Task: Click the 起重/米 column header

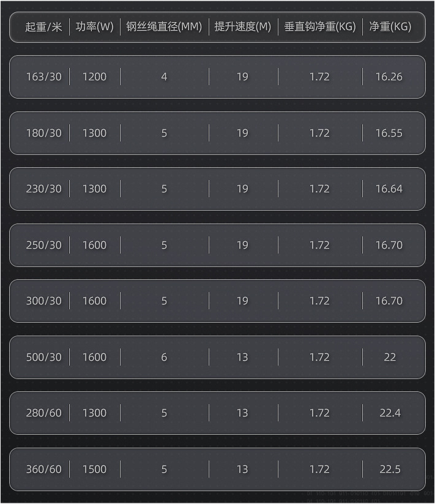Action: click(x=43, y=27)
